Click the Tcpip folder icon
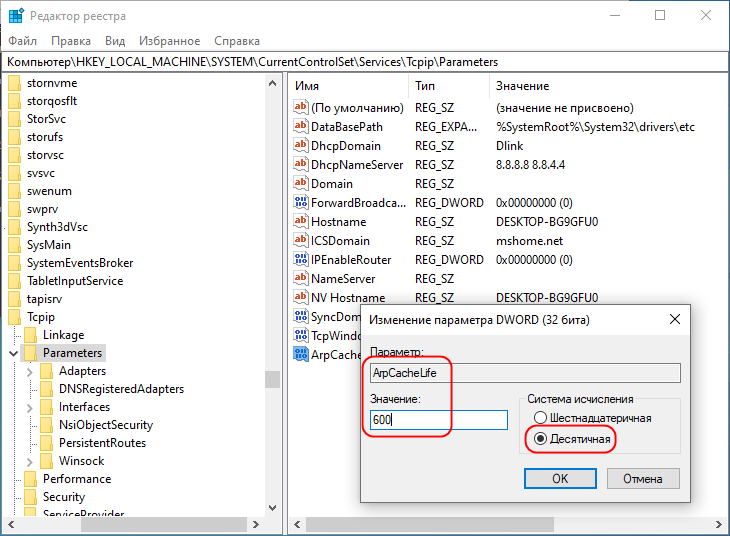 [14, 317]
